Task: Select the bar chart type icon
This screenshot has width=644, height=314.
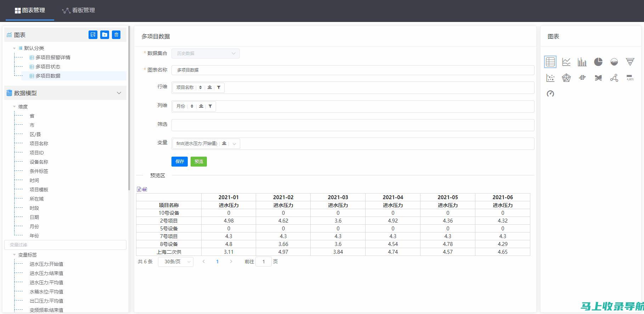Action: (582, 62)
